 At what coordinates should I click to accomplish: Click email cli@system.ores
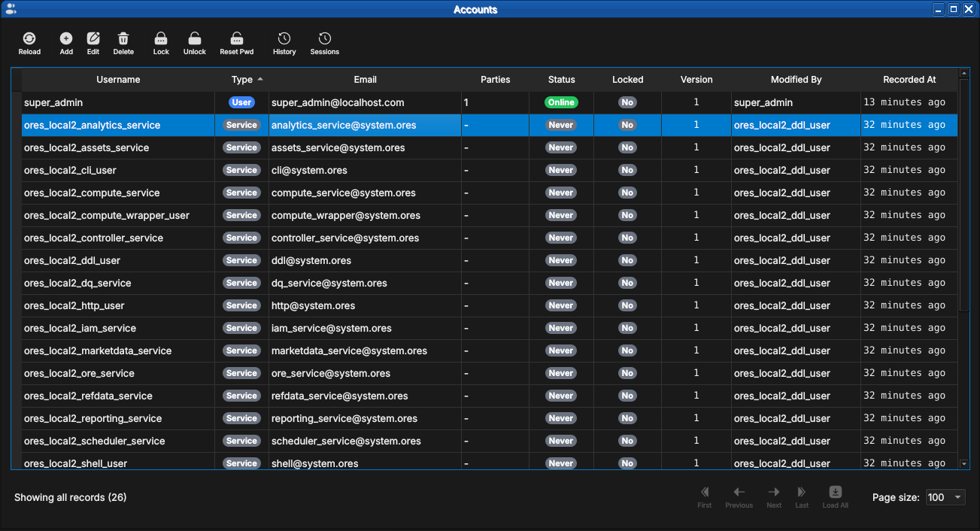tap(309, 170)
